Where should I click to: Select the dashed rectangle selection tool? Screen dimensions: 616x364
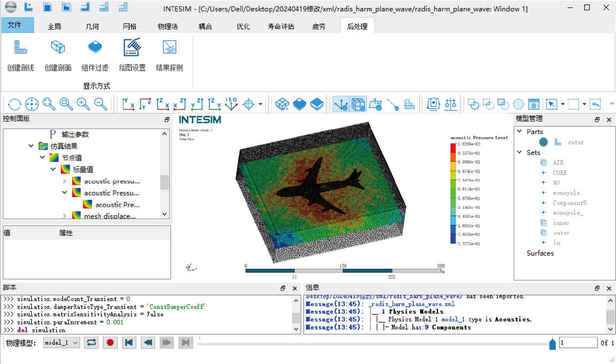pos(574,104)
